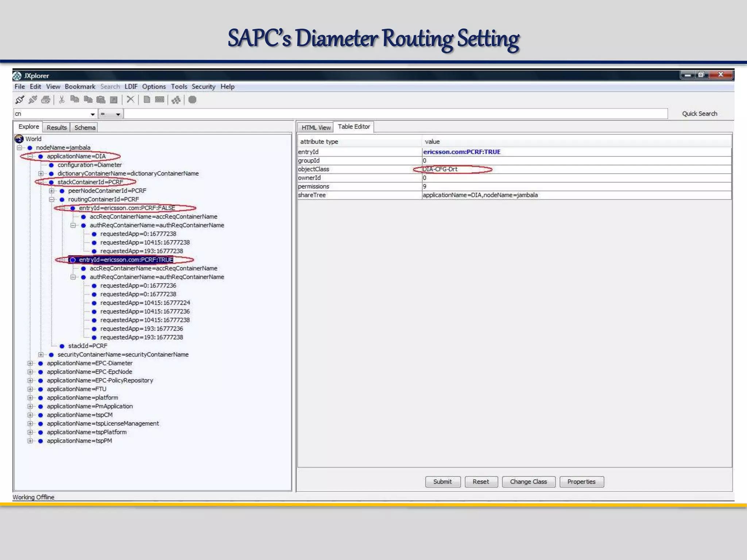Select stackContainerId=PCRF tree entry
The height and width of the screenshot is (560, 747).
(x=90, y=182)
